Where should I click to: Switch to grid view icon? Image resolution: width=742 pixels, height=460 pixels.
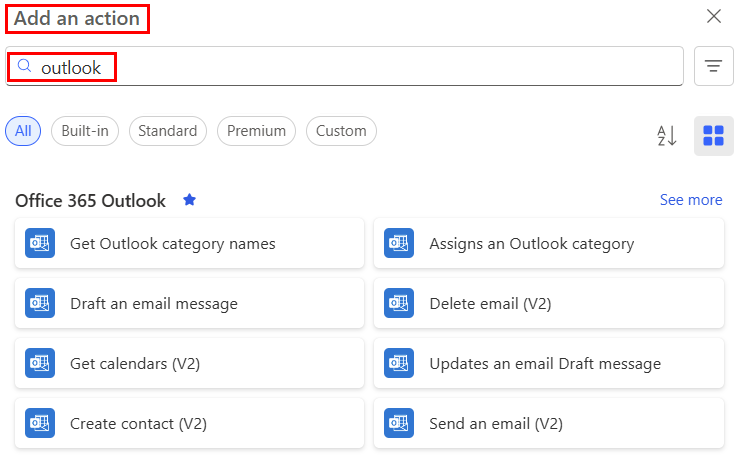pos(713,135)
